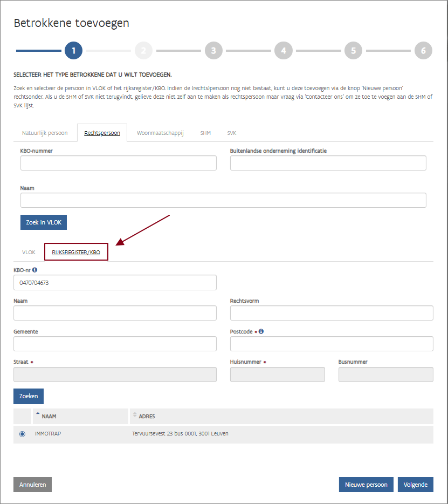Viewport: 448px width, 504px height.
Task: Cancel with the Annuleren button
Action: point(32,485)
